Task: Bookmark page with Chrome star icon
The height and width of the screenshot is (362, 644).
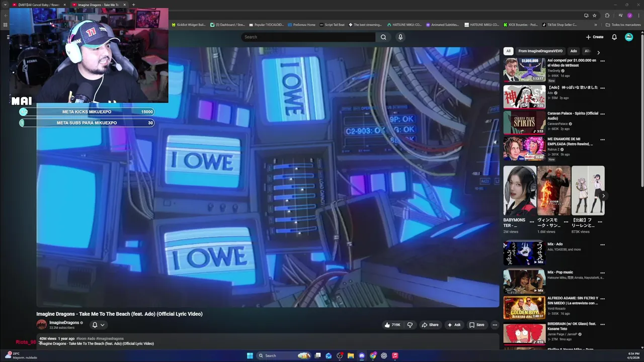Action: [594, 15]
